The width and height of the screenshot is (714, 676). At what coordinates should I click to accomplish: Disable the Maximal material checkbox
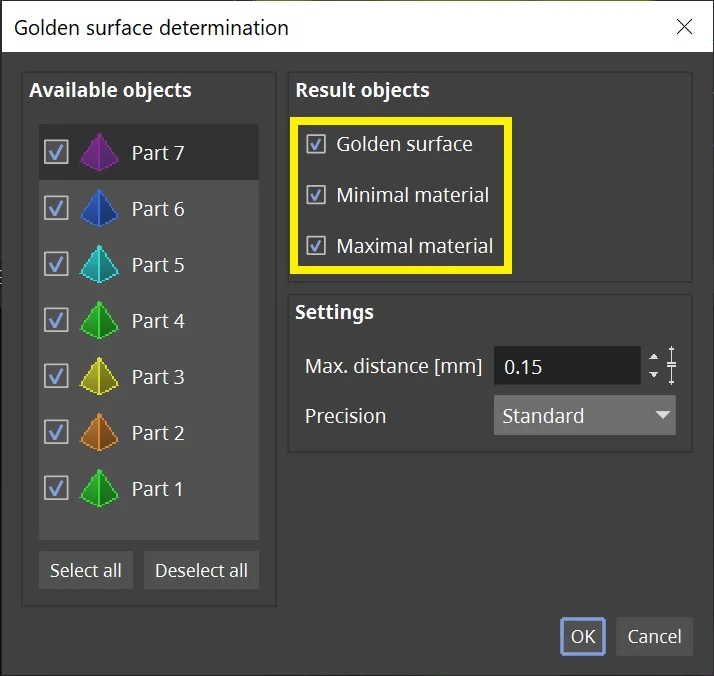pos(316,246)
